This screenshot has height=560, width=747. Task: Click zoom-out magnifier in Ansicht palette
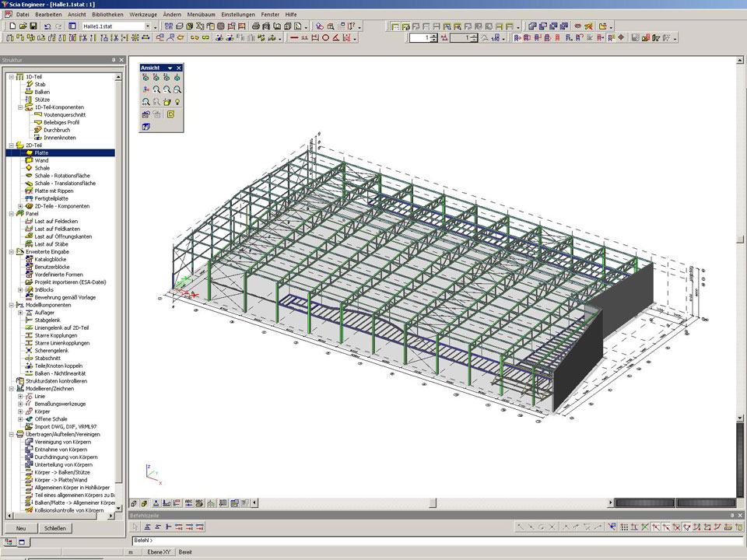click(x=167, y=90)
